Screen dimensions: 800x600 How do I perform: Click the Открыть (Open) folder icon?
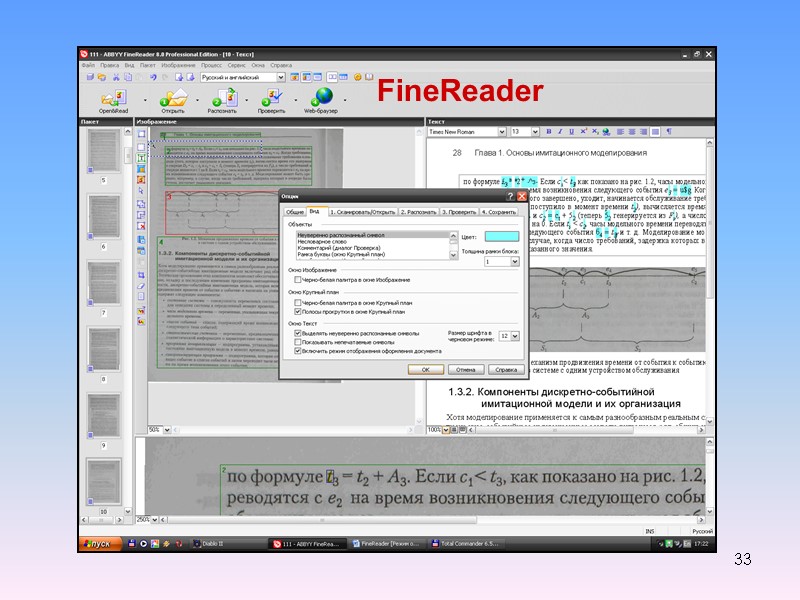[x=173, y=97]
